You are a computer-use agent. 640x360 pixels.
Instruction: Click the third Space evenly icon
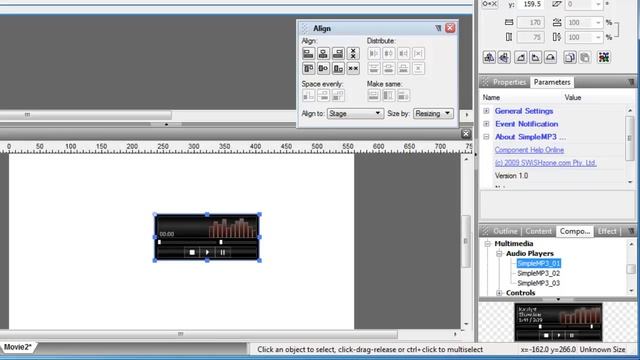338,96
